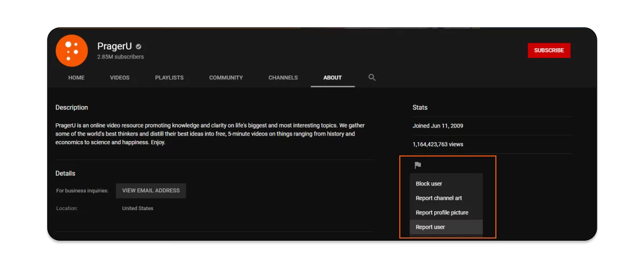Open the CHANNELS tab
Screen dimensions: 644x268
click(283, 78)
